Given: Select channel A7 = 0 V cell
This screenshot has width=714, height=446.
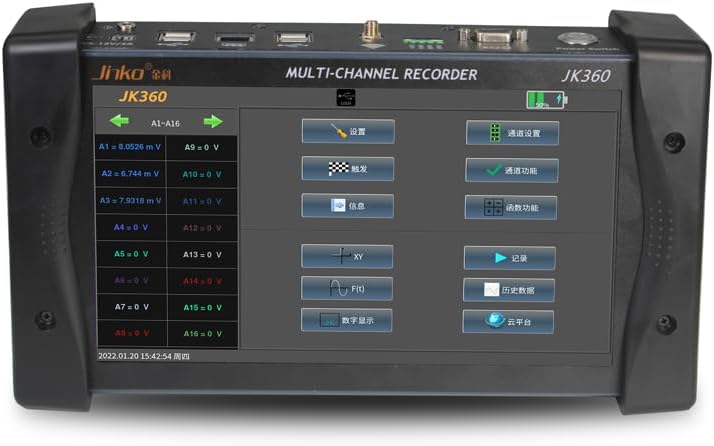Looking at the screenshot, I should pos(132,307).
